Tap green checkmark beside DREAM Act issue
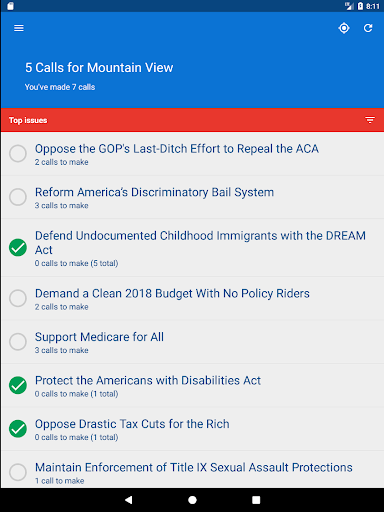This screenshot has height=512, width=384. pos(18,247)
